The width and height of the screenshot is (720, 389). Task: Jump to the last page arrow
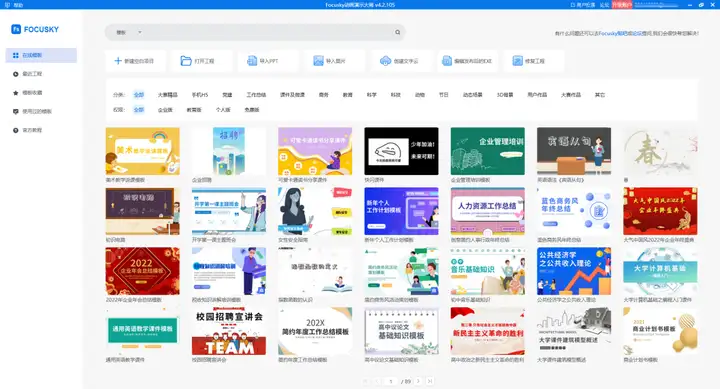[x=430, y=381]
